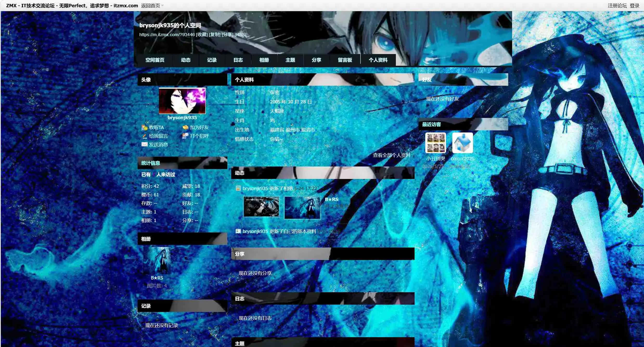The image size is (644, 347).
Task: Click the 打个招呼 greeting icon
Action: [185, 136]
